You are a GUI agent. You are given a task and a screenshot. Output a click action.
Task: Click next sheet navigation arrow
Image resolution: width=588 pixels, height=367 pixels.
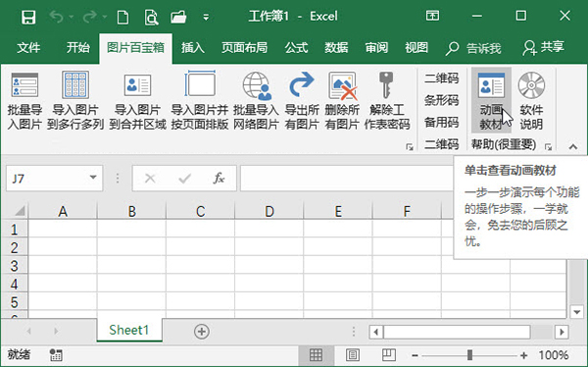56,332
